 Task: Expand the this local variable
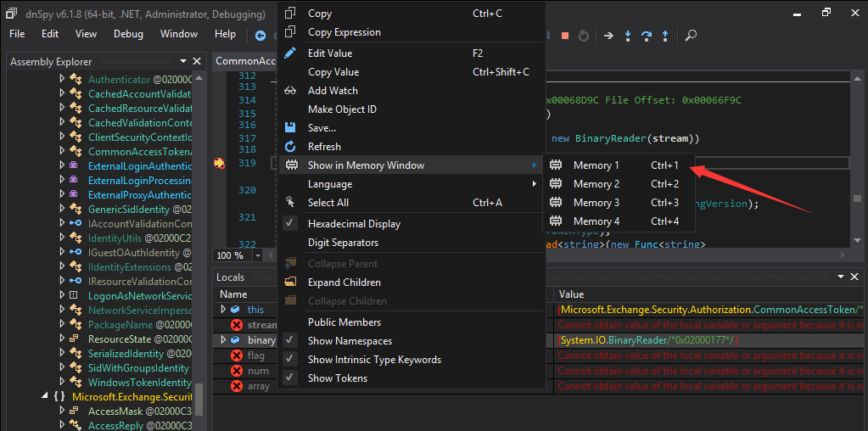[224, 310]
